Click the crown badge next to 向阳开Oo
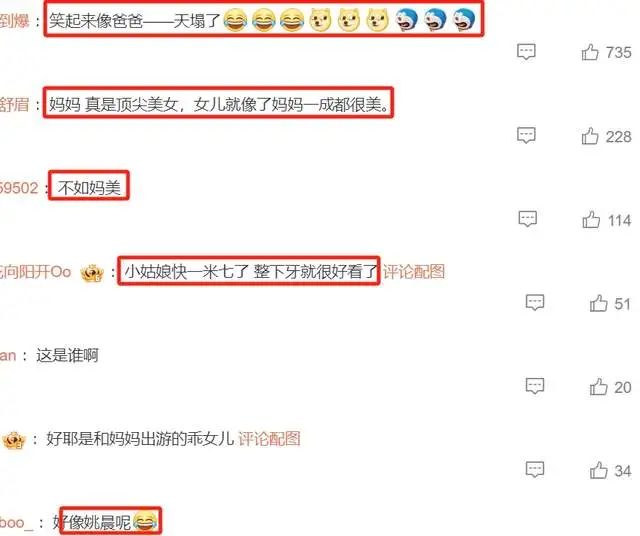 [92, 273]
